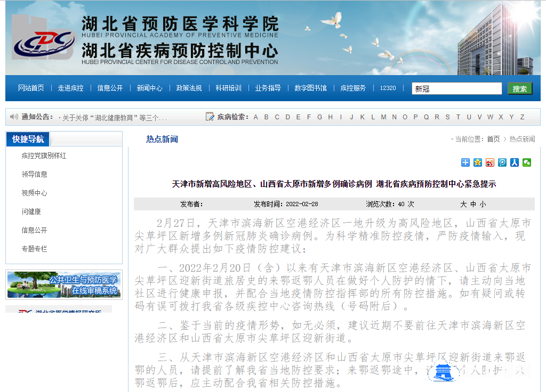Select 快捷导航 sidebar tab
Image resolution: width=546 pixels, height=392 pixels.
pos(28,139)
